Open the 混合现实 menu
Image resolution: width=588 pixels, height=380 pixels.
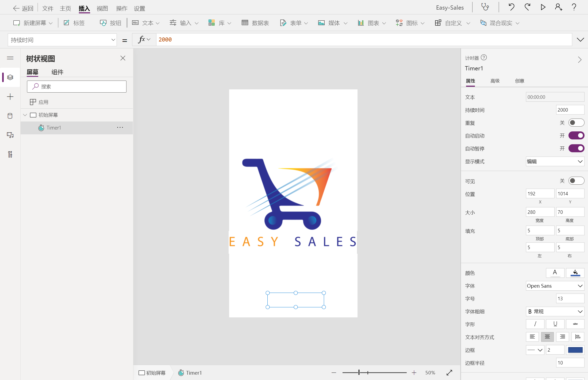pyautogui.click(x=500, y=23)
